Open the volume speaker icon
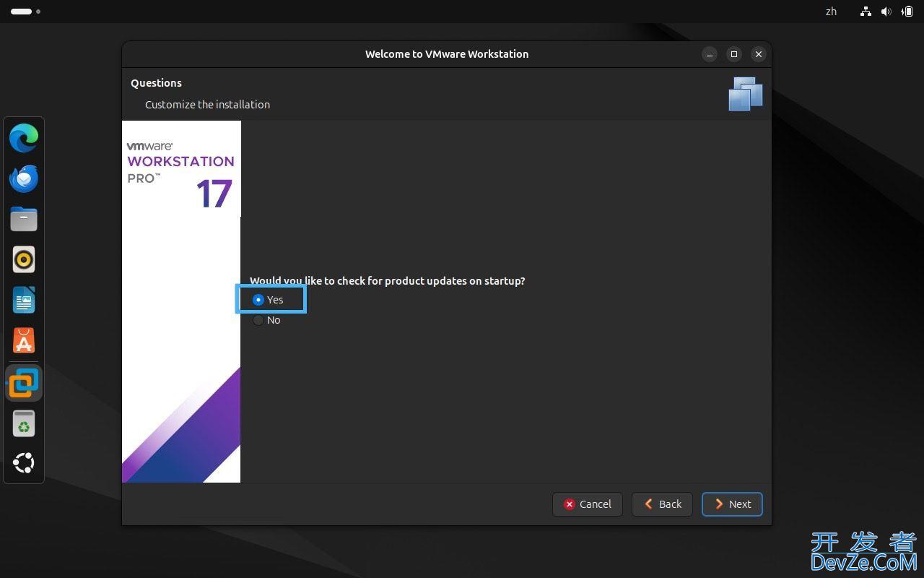 pos(886,12)
